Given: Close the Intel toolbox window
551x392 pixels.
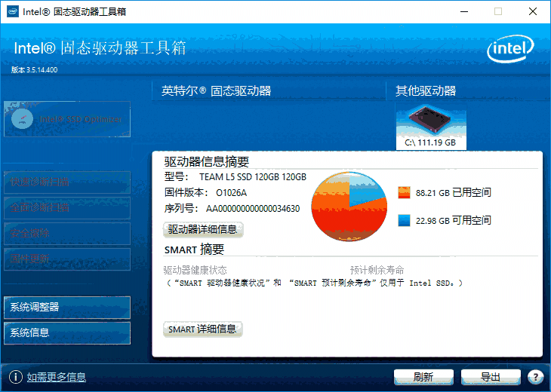Looking at the screenshot, I should point(533,11).
